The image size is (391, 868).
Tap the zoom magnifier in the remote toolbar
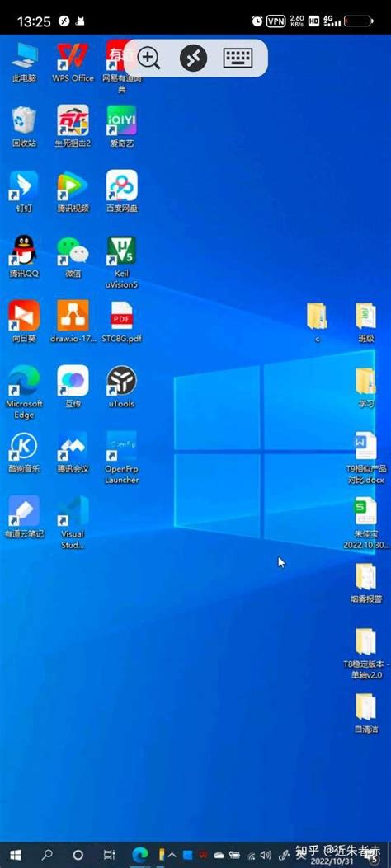pyautogui.click(x=148, y=58)
